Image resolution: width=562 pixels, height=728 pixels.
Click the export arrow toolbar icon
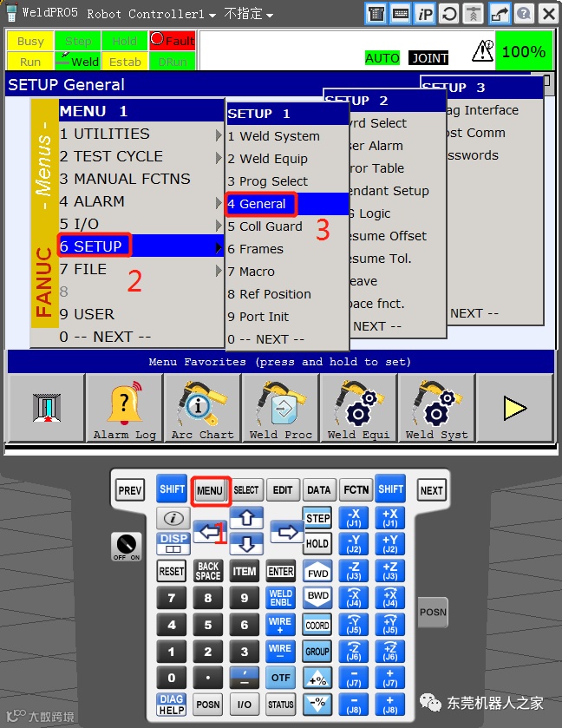[x=499, y=14]
